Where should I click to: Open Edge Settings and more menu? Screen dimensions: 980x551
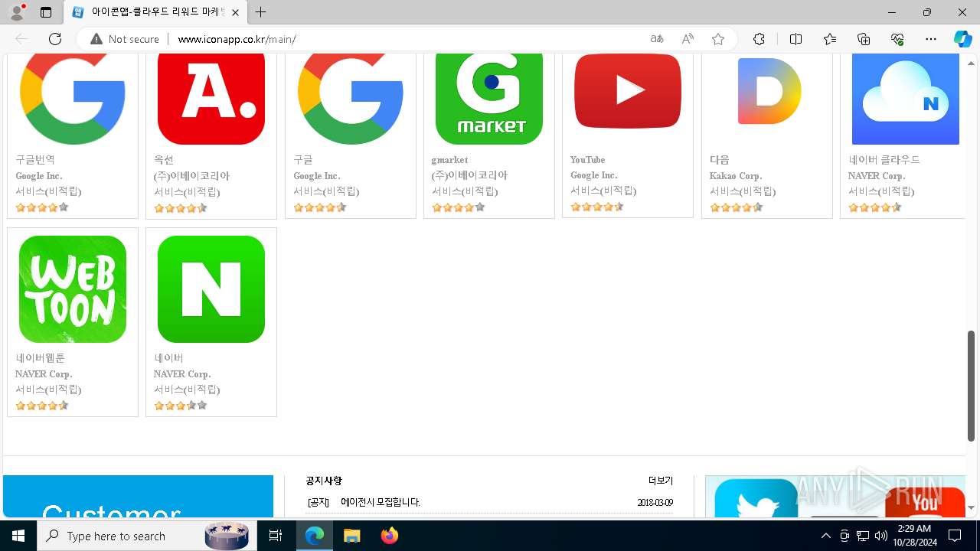(x=931, y=39)
